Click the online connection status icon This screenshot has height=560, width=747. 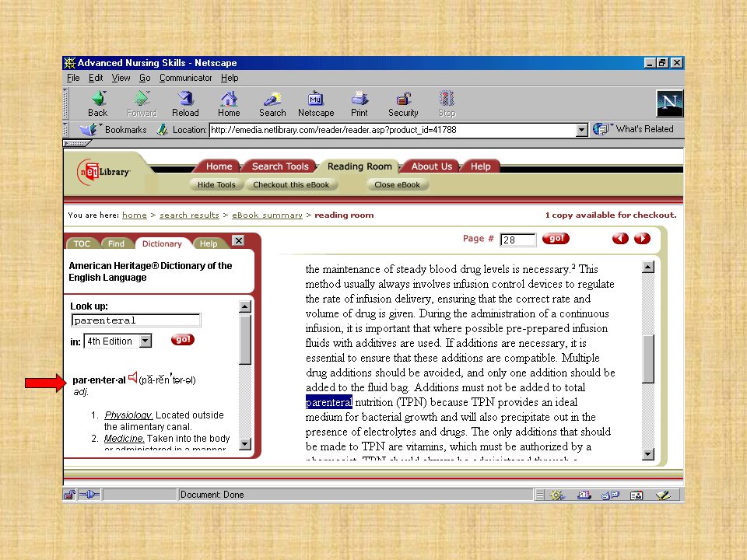[x=89, y=495]
